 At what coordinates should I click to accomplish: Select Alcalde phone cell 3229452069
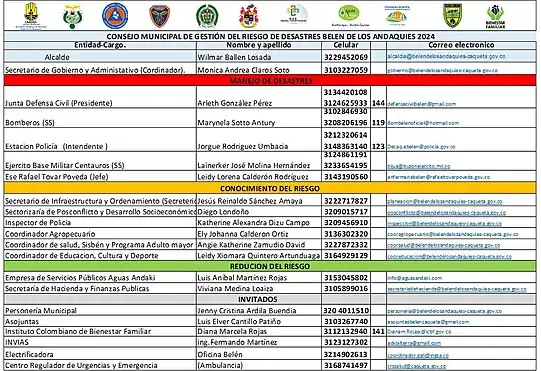346,57
